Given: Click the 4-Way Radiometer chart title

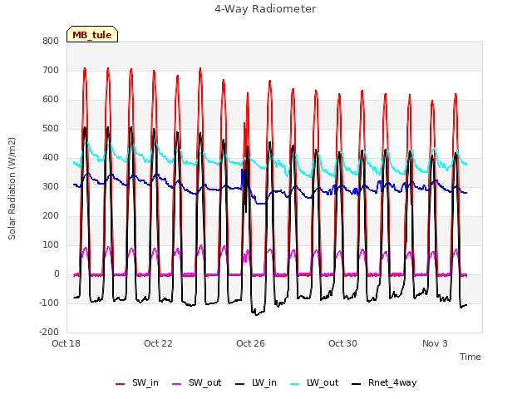Looking at the screenshot, I should pos(265,9).
